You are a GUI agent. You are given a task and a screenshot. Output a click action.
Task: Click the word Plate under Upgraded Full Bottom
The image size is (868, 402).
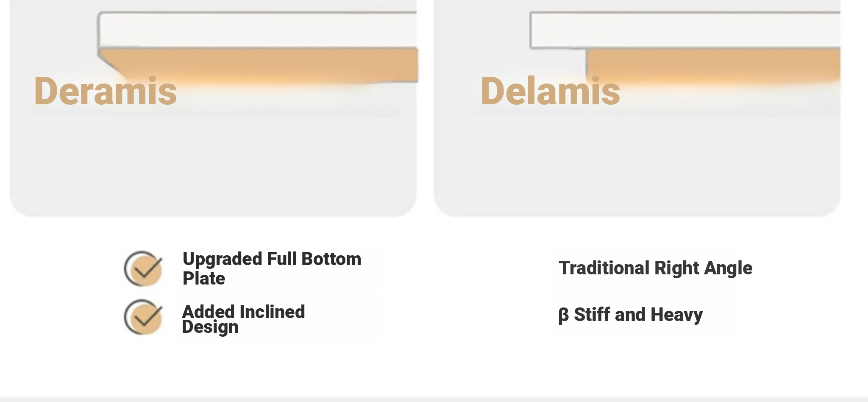point(203,279)
